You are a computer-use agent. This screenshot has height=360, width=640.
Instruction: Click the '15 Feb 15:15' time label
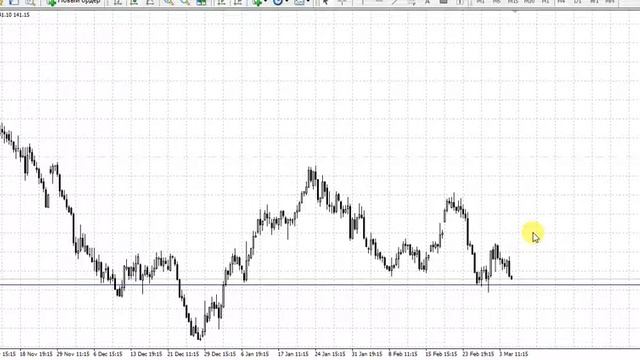coord(441,354)
